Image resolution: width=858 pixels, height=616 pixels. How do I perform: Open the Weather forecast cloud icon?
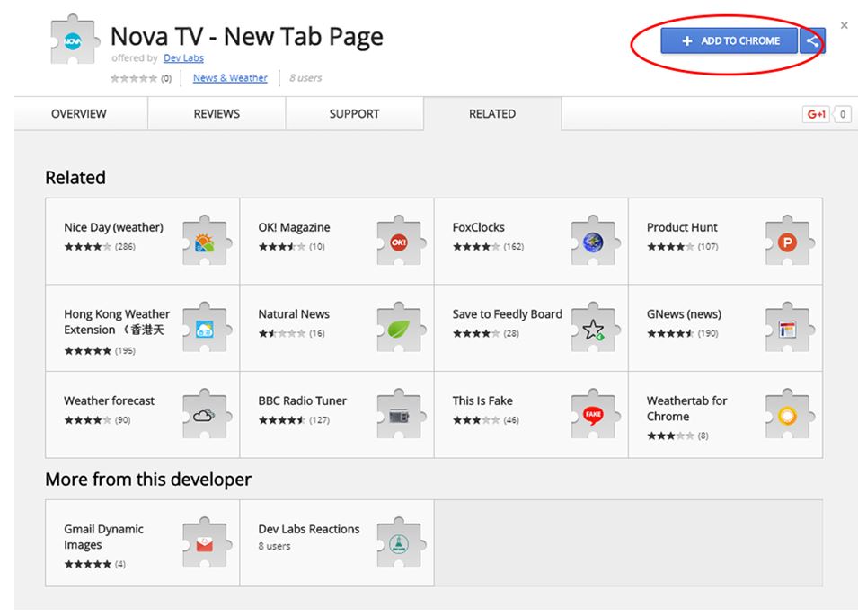coord(207,414)
